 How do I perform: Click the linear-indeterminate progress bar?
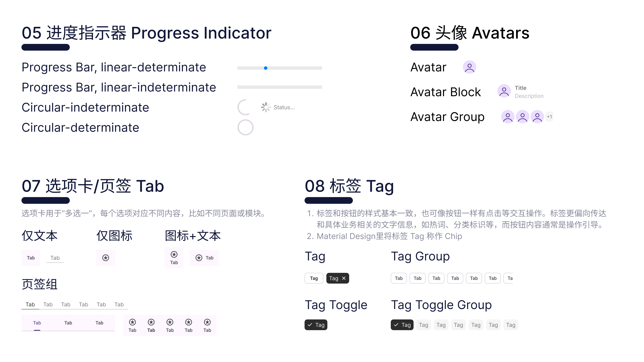point(280,87)
